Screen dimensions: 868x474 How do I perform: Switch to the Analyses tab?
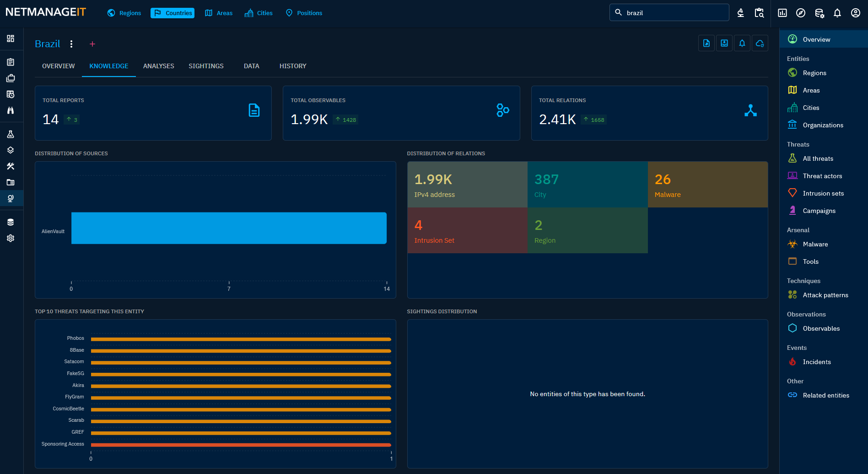point(158,66)
